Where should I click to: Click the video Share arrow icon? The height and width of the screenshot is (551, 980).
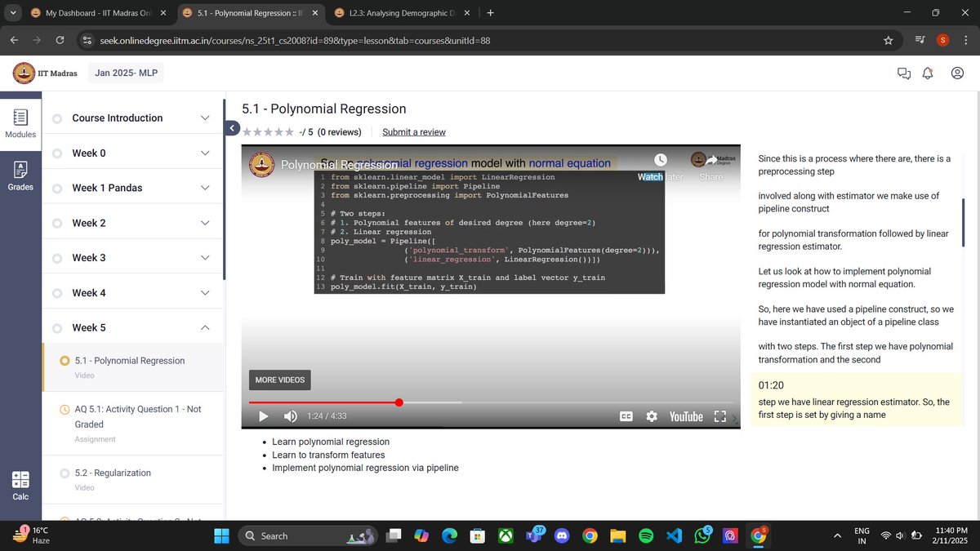[x=710, y=160]
